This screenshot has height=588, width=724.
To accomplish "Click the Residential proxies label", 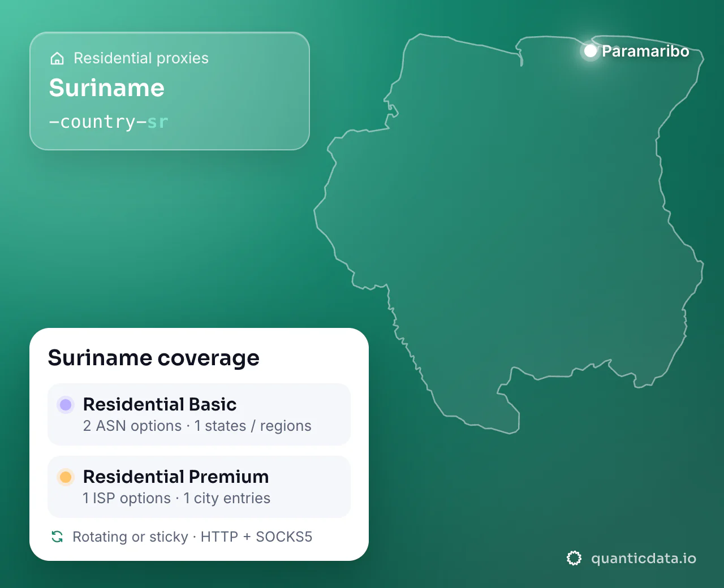I will point(141,58).
